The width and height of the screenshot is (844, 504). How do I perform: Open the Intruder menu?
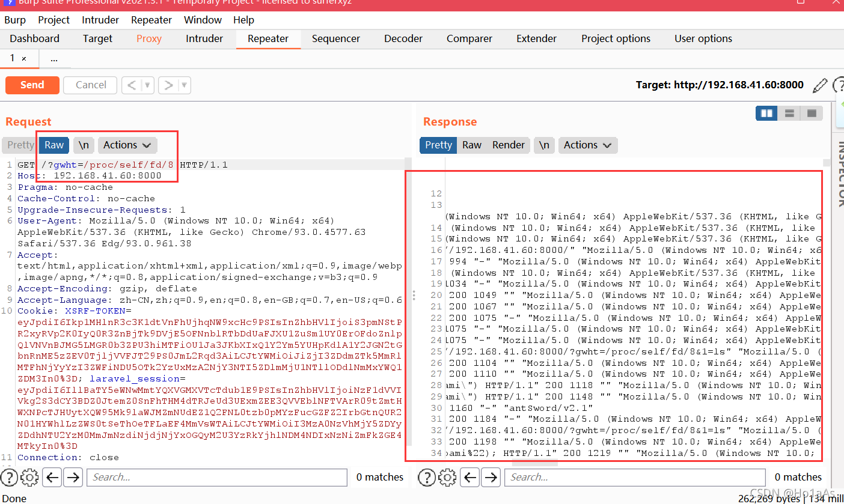100,20
